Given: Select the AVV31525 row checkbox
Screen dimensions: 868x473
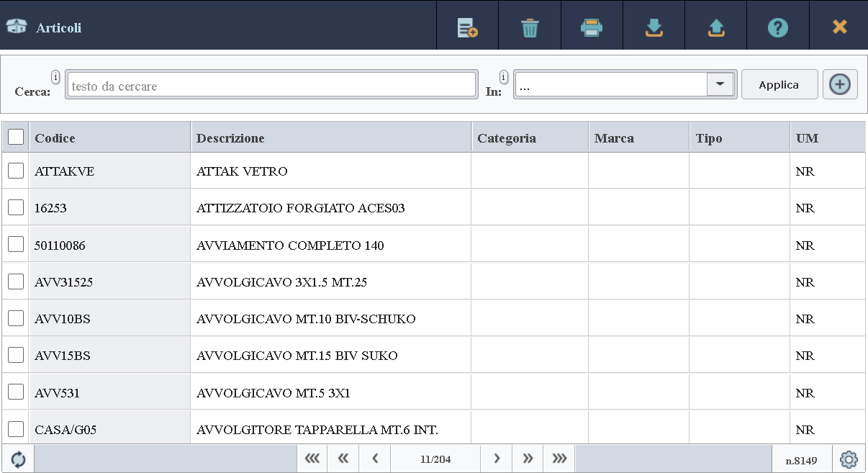Looking at the screenshot, I should click(16, 281).
